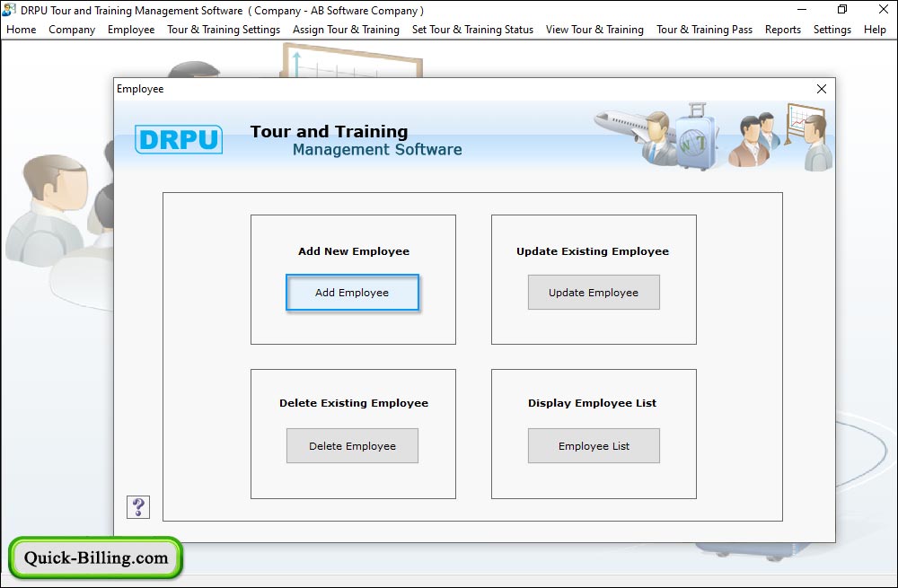898x588 pixels.
Task: Open the Reports menu
Action: [x=783, y=30]
